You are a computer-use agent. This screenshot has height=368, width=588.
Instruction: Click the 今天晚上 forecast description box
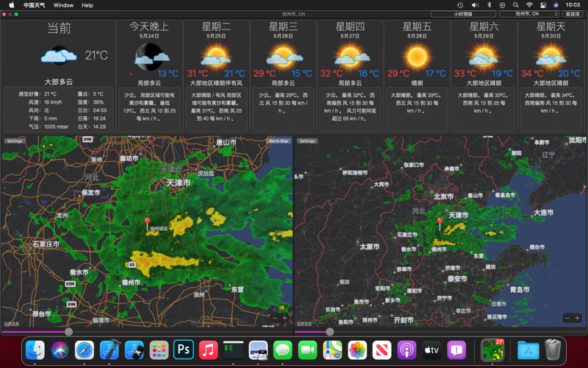(x=150, y=110)
